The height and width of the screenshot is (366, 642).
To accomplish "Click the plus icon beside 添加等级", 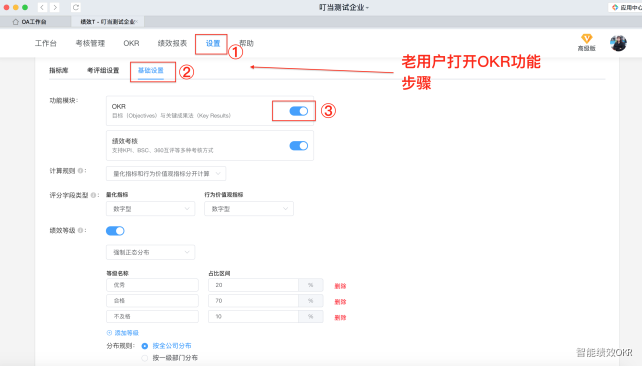I will pyautogui.click(x=109, y=333).
